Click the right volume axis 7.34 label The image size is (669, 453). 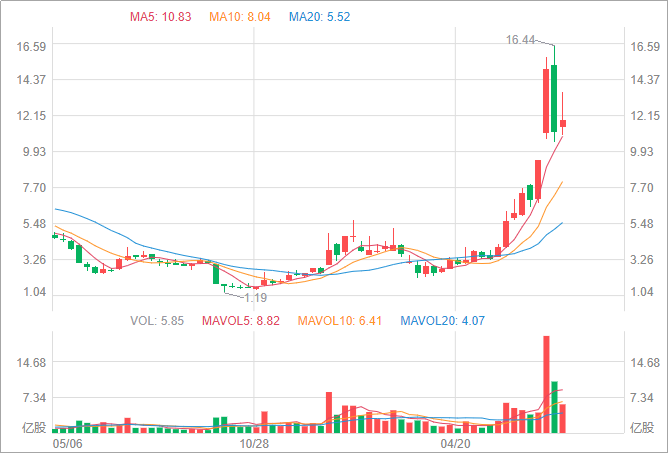[x=642, y=398]
